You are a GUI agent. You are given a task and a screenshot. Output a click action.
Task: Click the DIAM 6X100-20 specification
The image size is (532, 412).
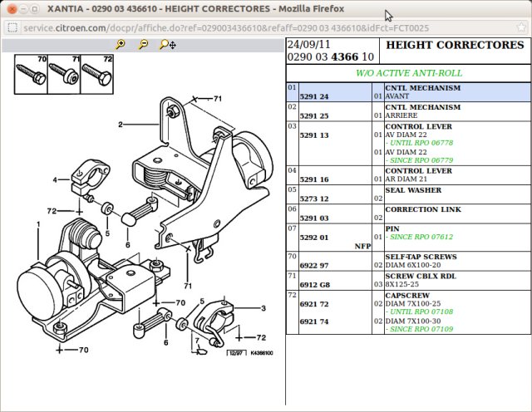(412, 265)
